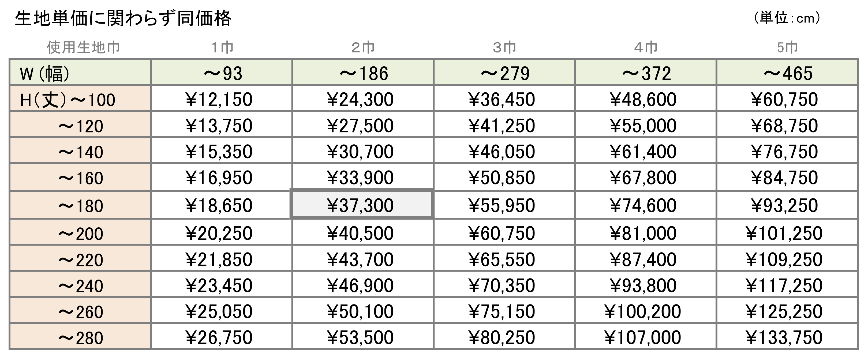Click the ¥60,750 cell under 5巾
868x354 pixels.
787,98
